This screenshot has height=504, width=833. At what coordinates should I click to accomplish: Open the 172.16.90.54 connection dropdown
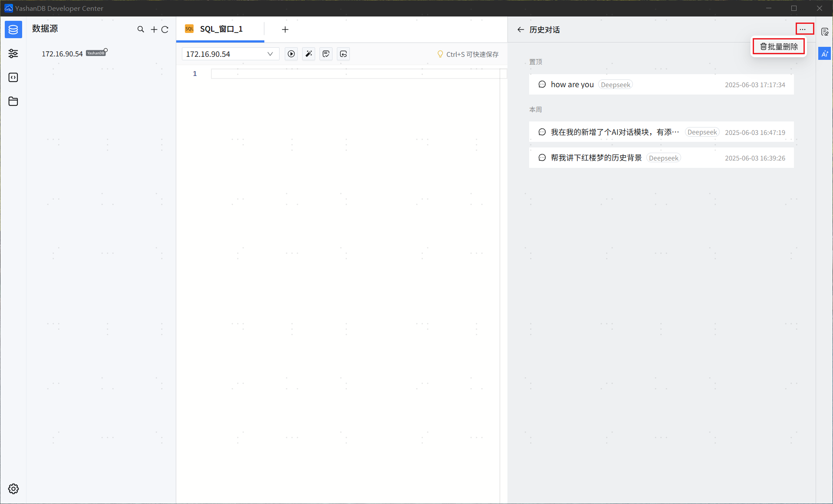click(229, 54)
